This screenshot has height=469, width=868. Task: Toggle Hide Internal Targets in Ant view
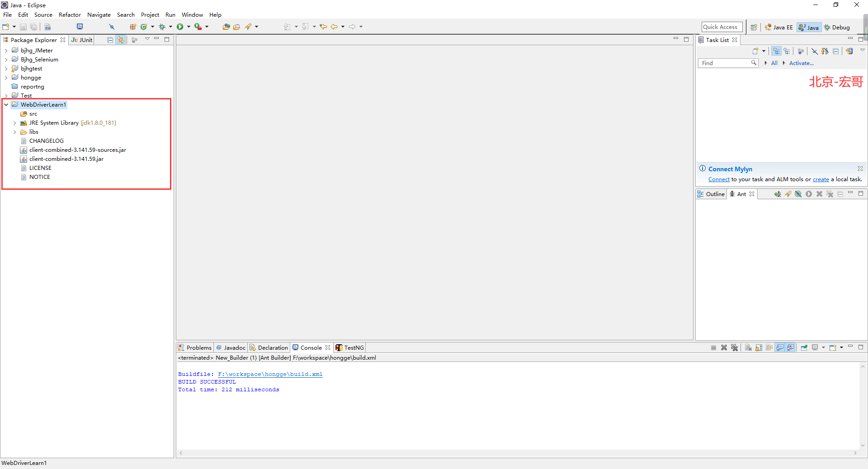click(x=798, y=194)
